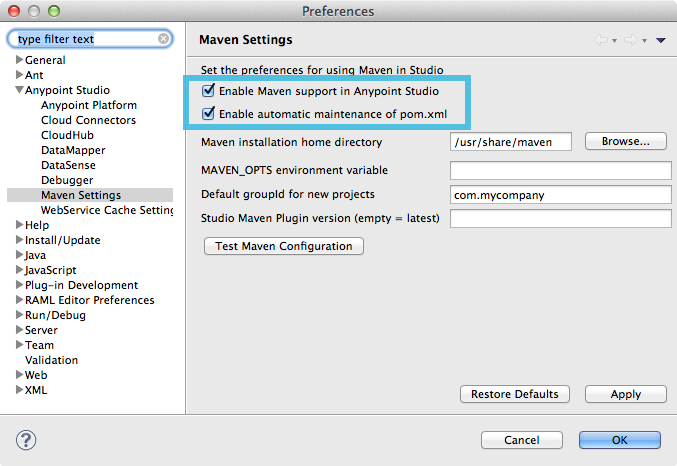Click the General tree label
677x466 pixels.
[45, 60]
